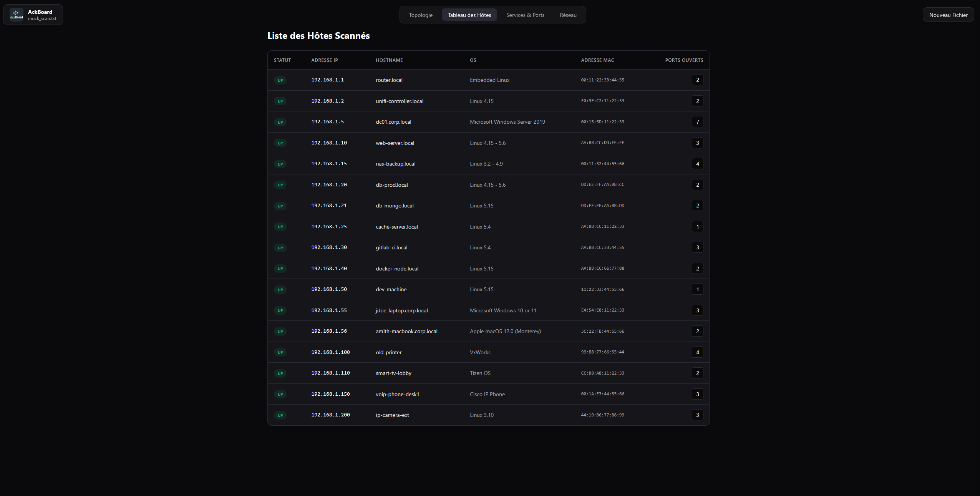Click hostname router.local
This screenshot has height=496, width=980.
[389, 80]
